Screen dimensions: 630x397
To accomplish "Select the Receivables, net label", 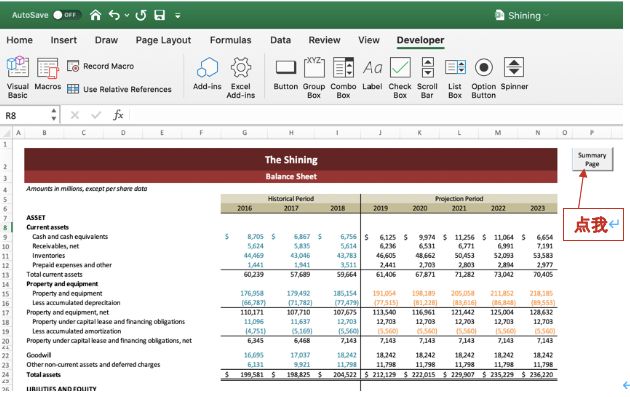I will [55, 246].
